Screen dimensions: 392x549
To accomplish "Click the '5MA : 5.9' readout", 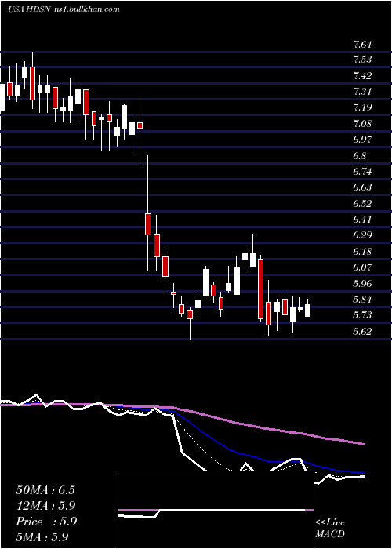I will point(42,536).
